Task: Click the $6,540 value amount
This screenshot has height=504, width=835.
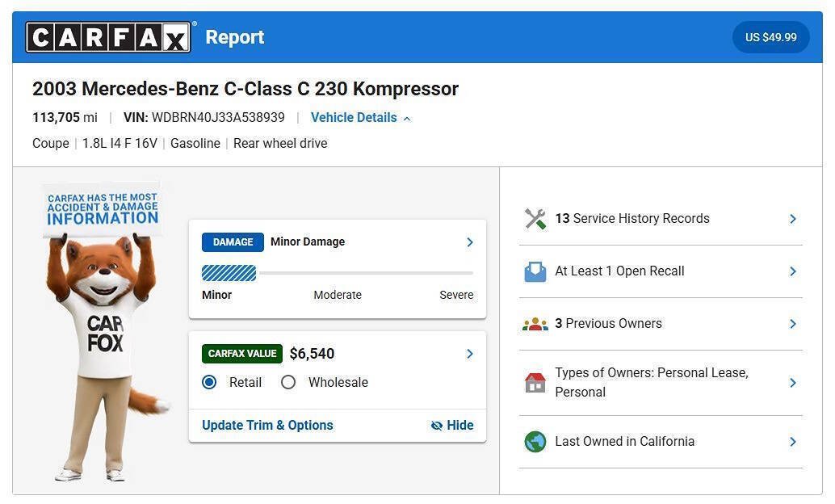Action: tap(312, 354)
